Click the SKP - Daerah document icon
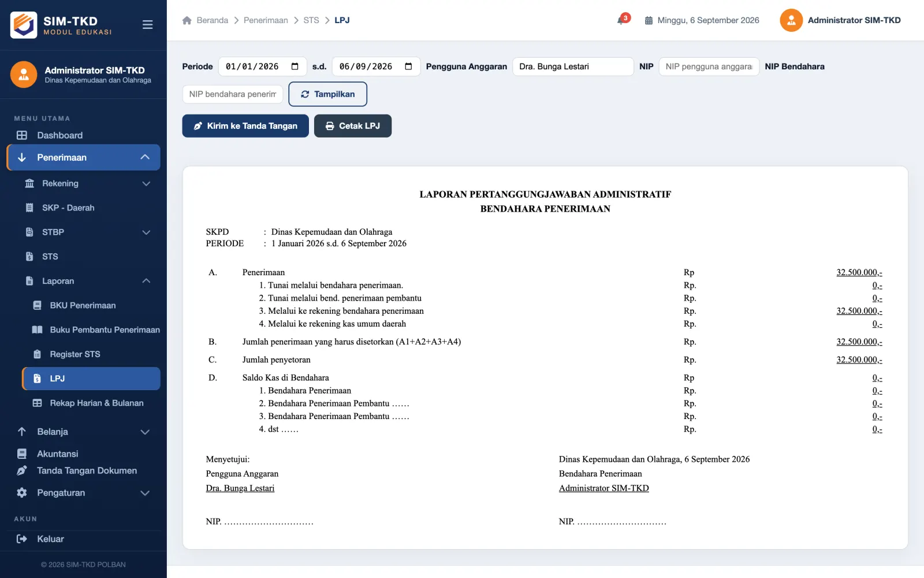Image resolution: width=924 pixels, height=578 pixels. coord(29,208)
